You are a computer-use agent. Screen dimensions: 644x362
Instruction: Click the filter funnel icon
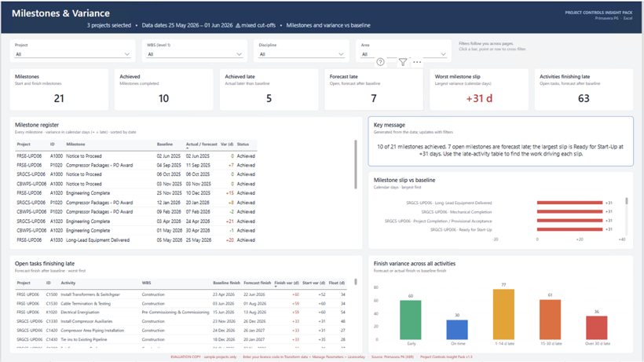click(402, 62)
